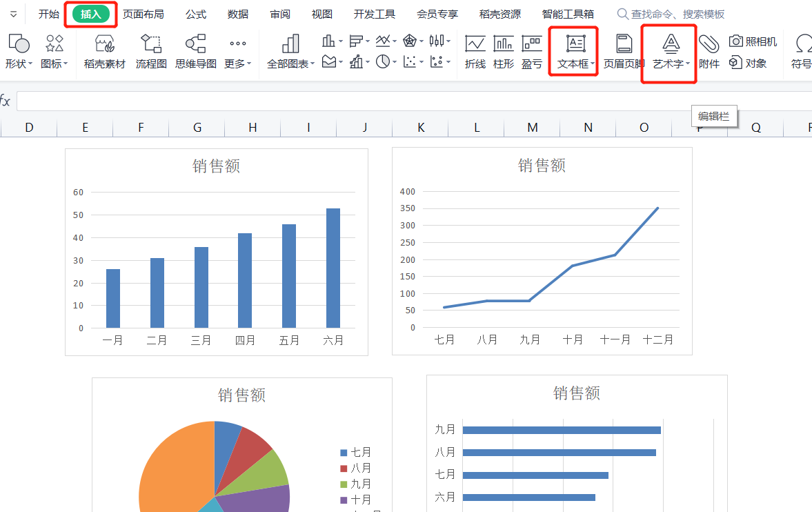Click the radar chart icon

pyautogui.click(x=410, y=41)
